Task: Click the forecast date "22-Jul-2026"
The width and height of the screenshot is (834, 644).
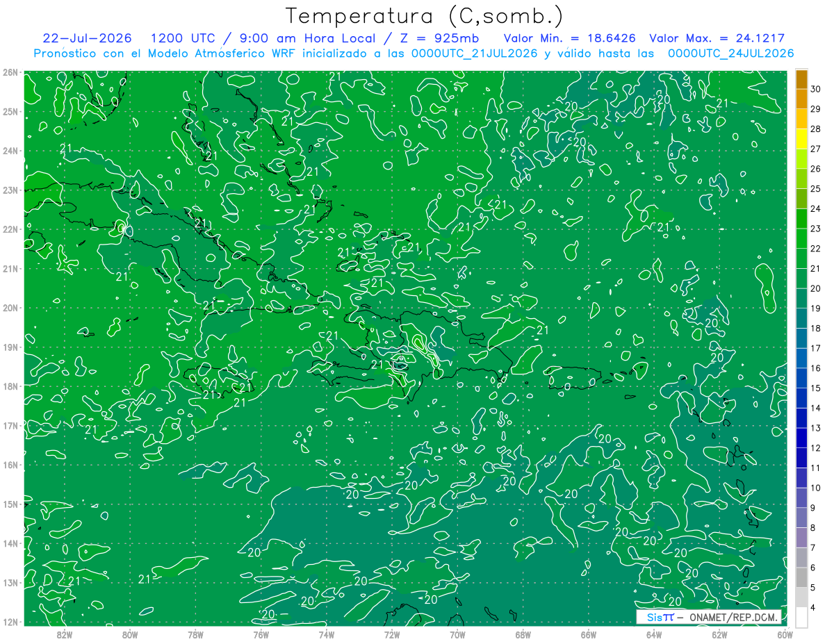Action: [87, 38]
